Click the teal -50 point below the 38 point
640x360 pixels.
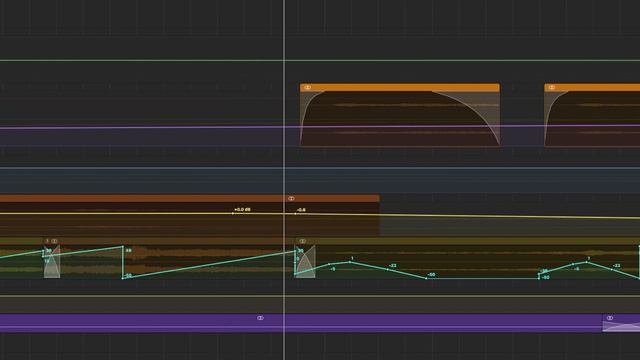coord(123,278)
